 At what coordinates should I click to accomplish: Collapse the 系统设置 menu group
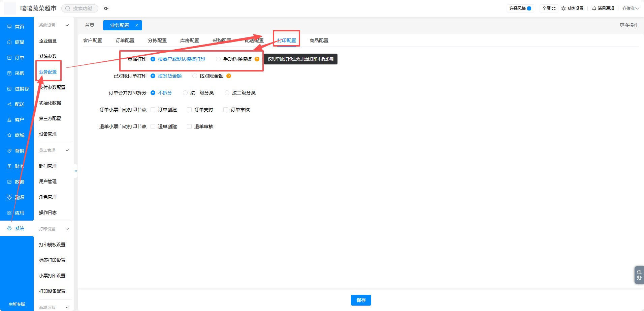click(67, 25)
